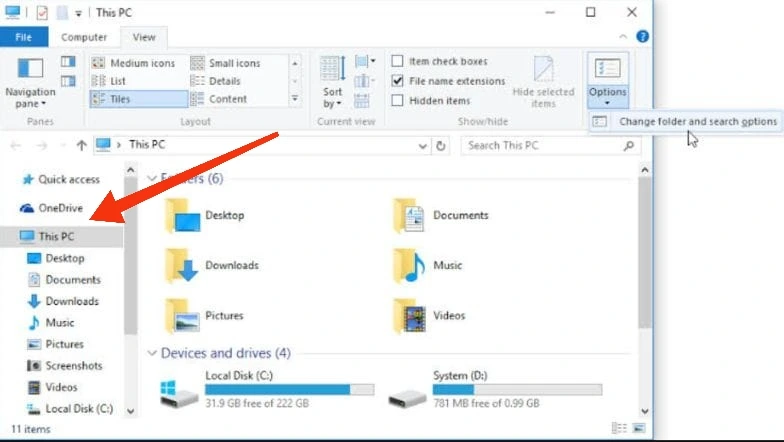Uncheck File name extensions
Image resolution: width=784 pixels, height=442 pixels.
point(397,80)
